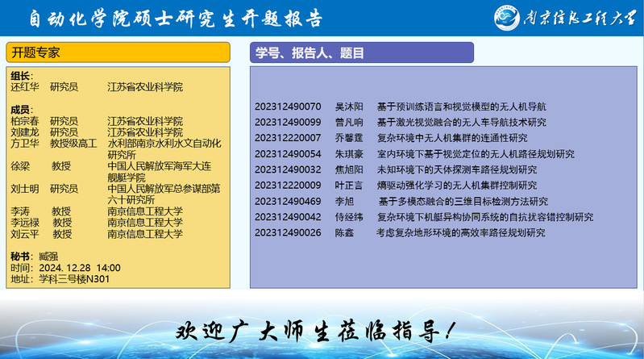Select committee member 柏宗春
644x359 pixels.
point(24,121)
